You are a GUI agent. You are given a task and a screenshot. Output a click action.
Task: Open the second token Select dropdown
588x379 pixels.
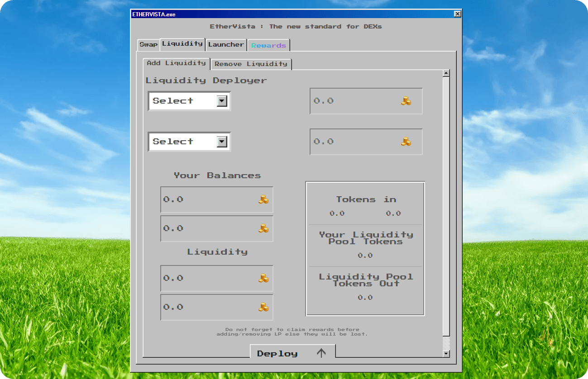tap(189, 142)
